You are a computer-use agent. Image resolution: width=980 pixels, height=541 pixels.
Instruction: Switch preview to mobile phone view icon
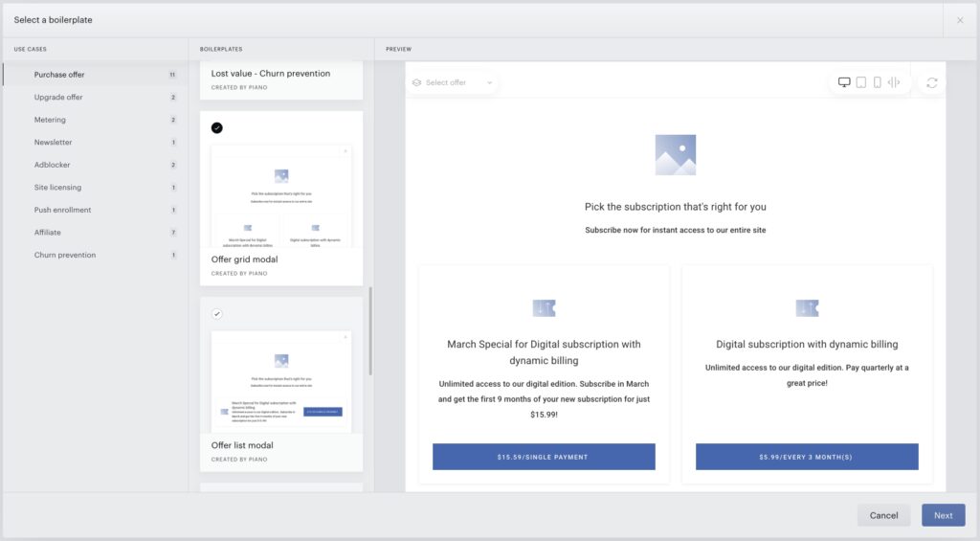[x=877, y=82]
